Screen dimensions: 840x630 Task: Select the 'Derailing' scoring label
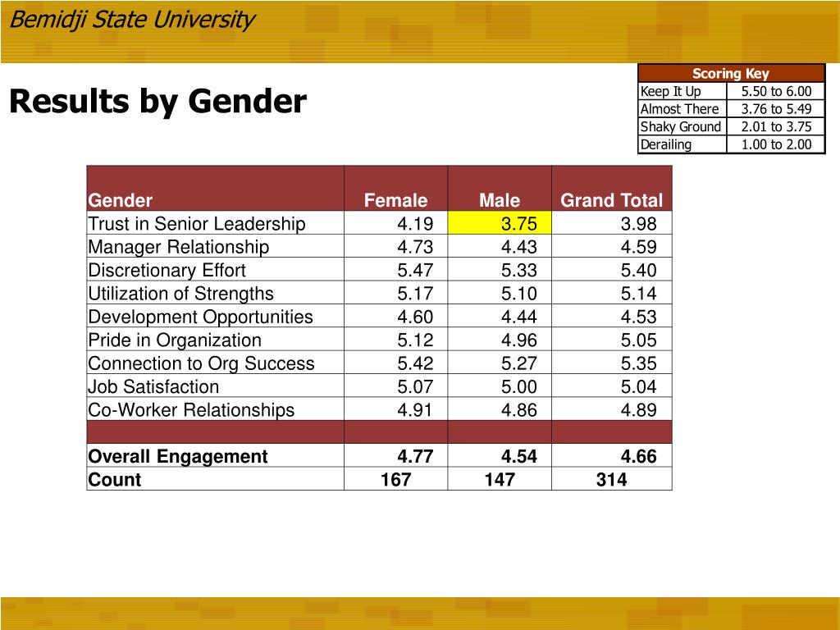coord(666,144)
